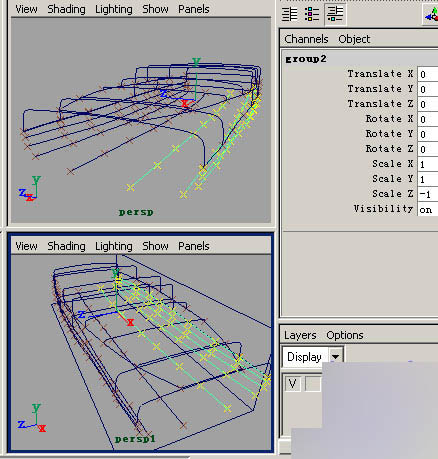Open Lighting menu in persp1 panel
The width and height of the screenshot is (438, 459).
[114, 246]
